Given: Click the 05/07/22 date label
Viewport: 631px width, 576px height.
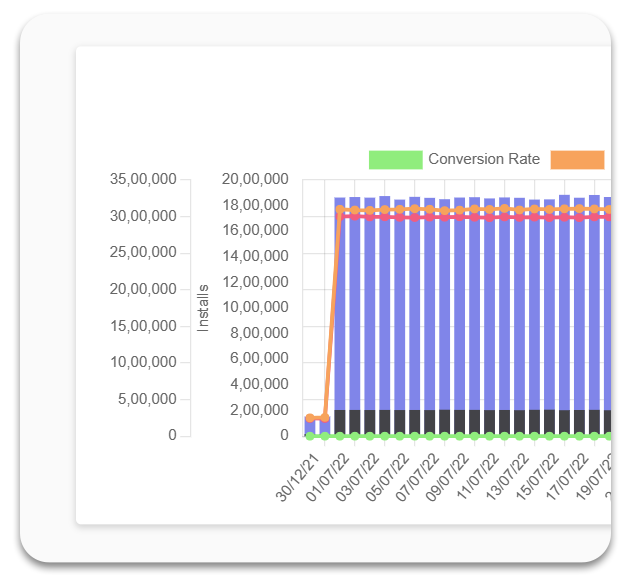Looking at the screenshot, I should click(x=387, y=478).
